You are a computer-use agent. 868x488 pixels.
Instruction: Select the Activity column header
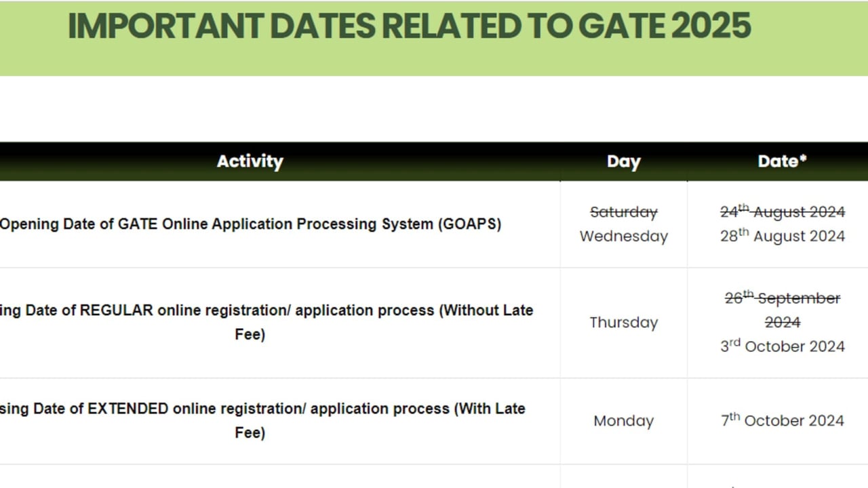[x=250, y=161]
